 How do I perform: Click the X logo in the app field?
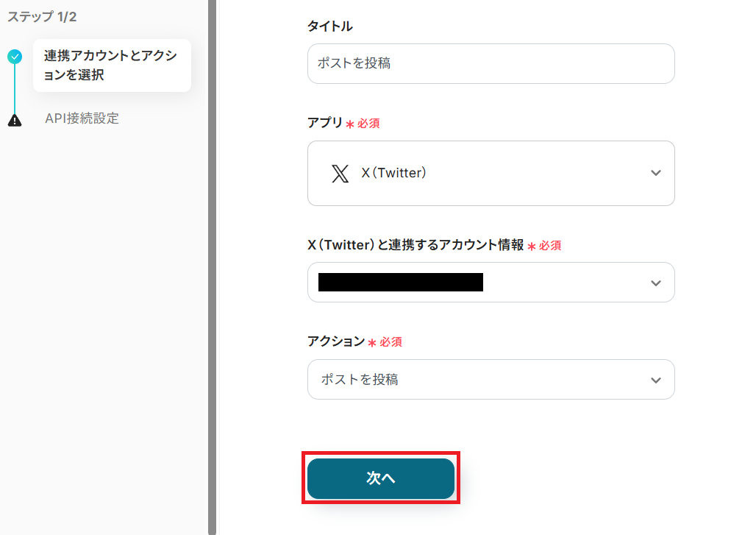340,174
